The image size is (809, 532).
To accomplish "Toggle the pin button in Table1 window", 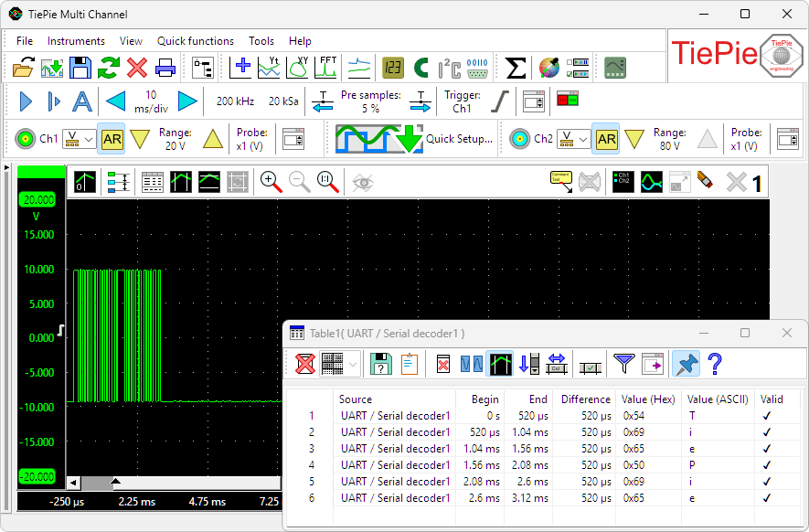I will pos(686,364).
